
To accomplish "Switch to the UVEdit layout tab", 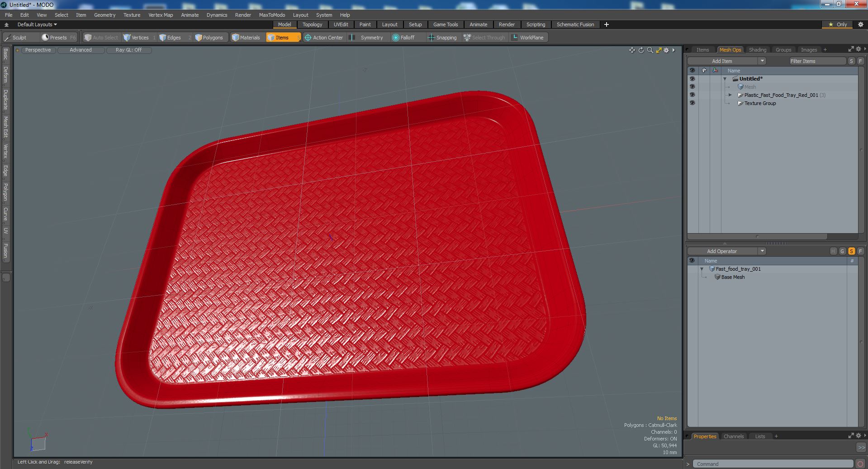I will (341, 24).
